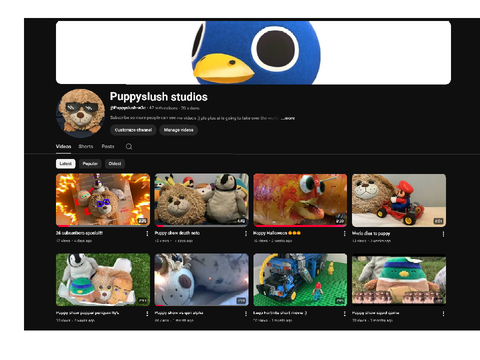The height and width of the screenshot is (360, 480).
Task: Select the Oldest sort filter
Action: tap(115, 164)
